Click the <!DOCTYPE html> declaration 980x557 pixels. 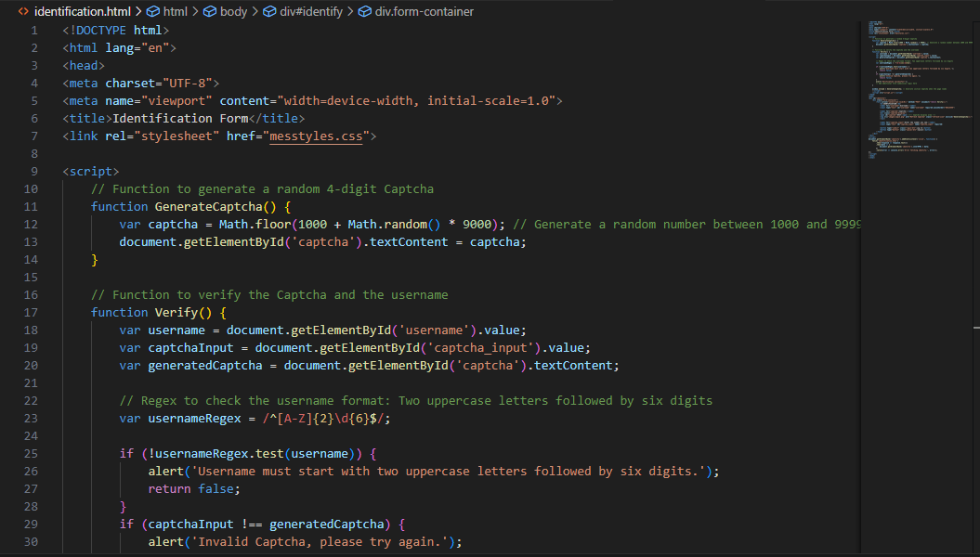click(x=115, y=31)
